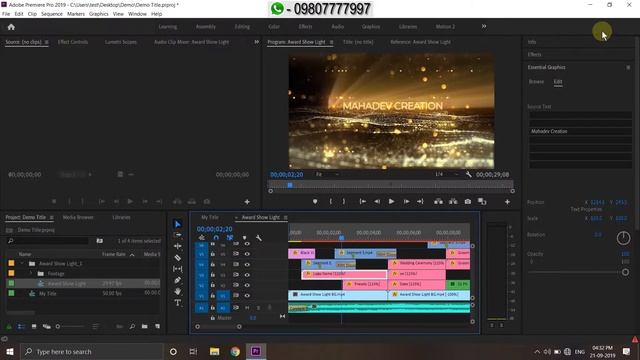Select Award Show Light BG.mp4 clip on V1
Screen dimensions: 640x360
point(338,294)
